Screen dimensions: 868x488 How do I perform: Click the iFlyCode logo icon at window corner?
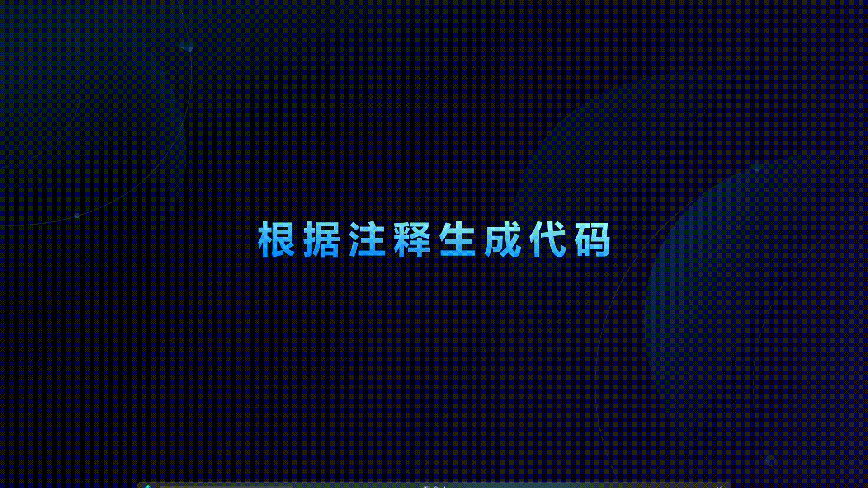coord(147,486)
